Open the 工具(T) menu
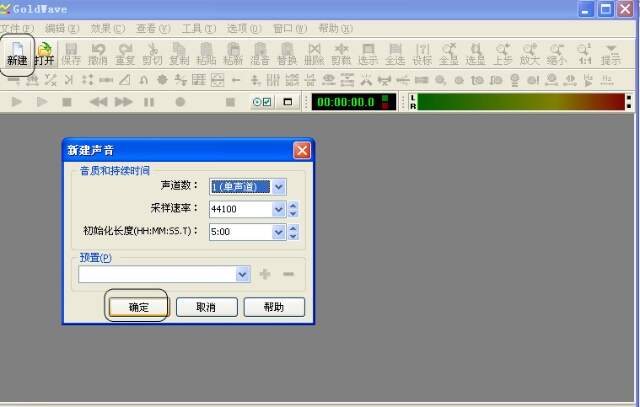Screen dimensions: 640x407 pos(199,29)
